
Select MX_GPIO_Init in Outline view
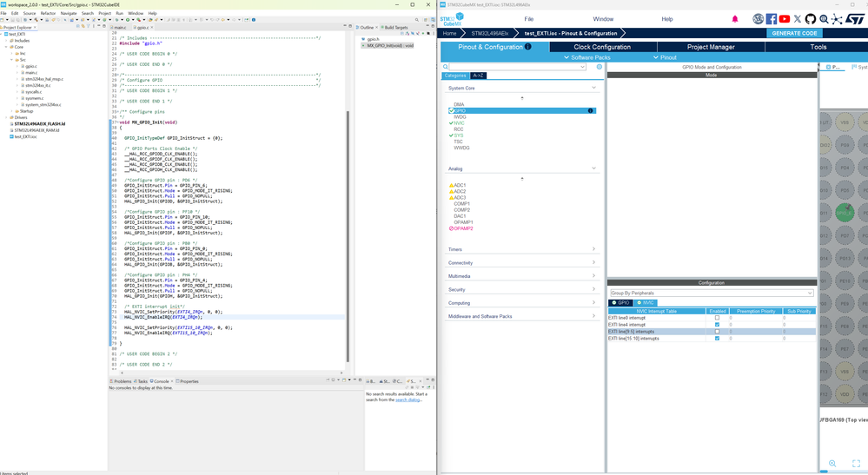click(388, 45)
